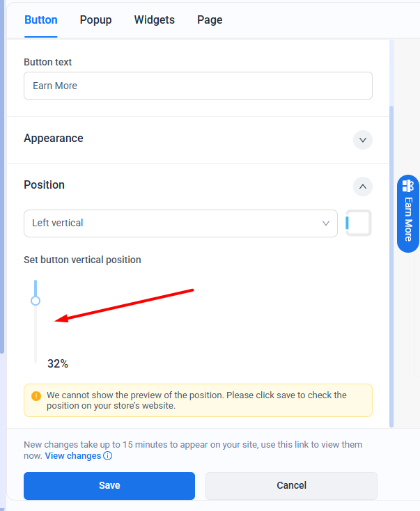Screen dimensions: 420x511
Task: Cancel the changes
Action: tap(291, 485)
